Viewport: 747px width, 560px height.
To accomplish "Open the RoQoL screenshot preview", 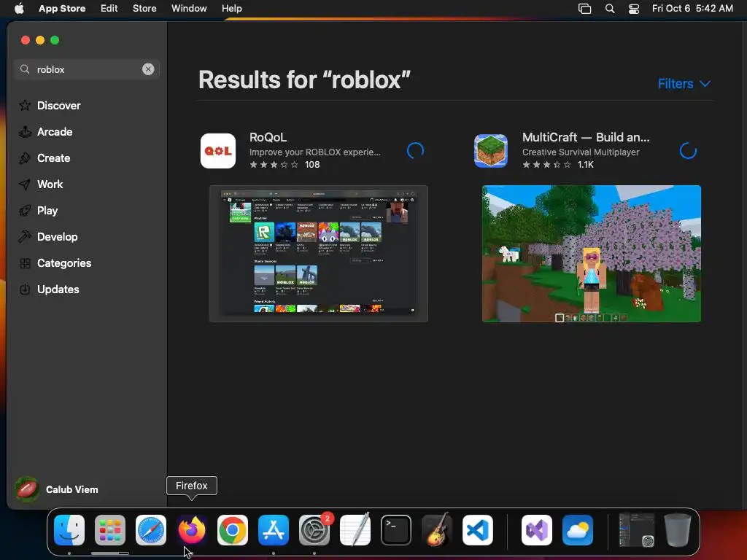I will click(319, 254).
